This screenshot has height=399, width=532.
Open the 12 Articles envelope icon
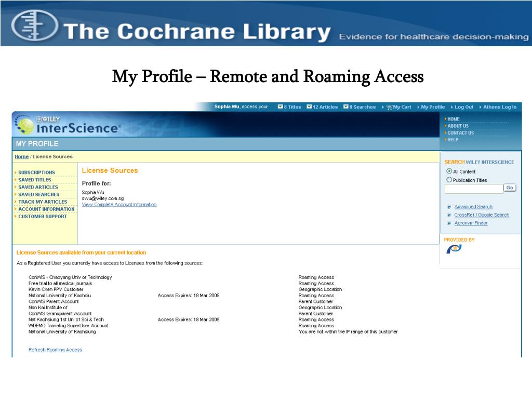click(x=309, y=107)
